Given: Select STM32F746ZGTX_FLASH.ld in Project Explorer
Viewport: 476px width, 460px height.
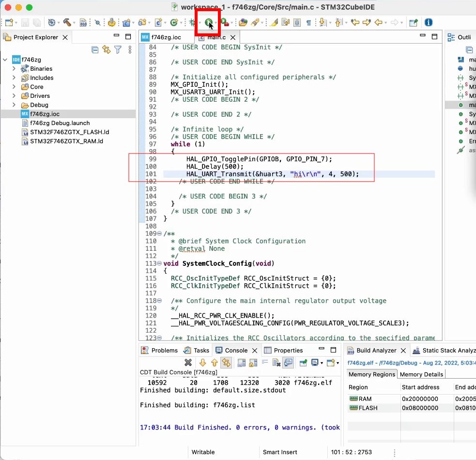Looking at the screenshot, I should [69, 132].
